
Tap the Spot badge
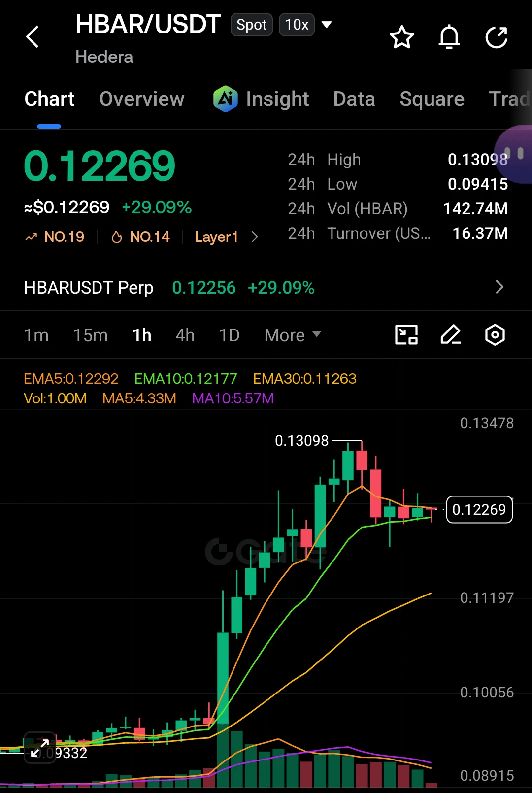click(251, 25)
